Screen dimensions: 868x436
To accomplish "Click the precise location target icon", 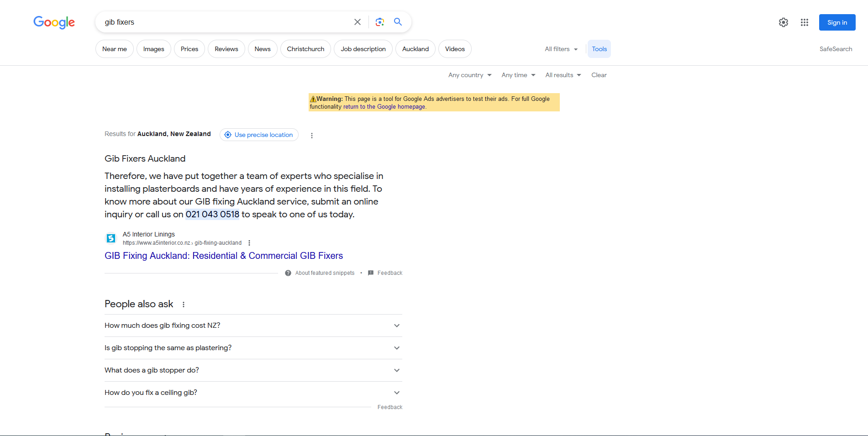I will pyautogui.click(x=228, y=135).
